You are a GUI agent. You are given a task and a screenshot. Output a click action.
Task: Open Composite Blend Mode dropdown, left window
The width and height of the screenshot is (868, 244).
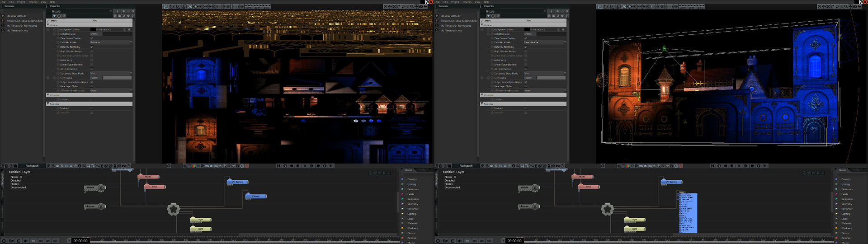tap(111, 73)
